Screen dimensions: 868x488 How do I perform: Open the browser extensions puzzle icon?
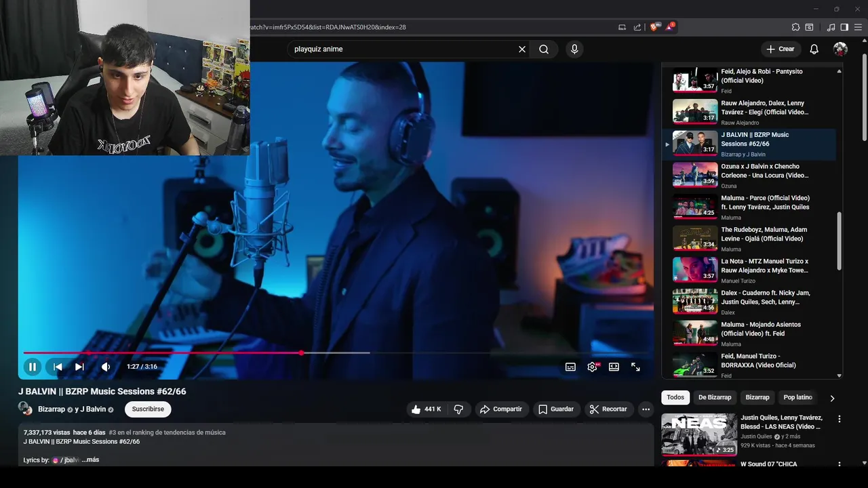point(795,27)
